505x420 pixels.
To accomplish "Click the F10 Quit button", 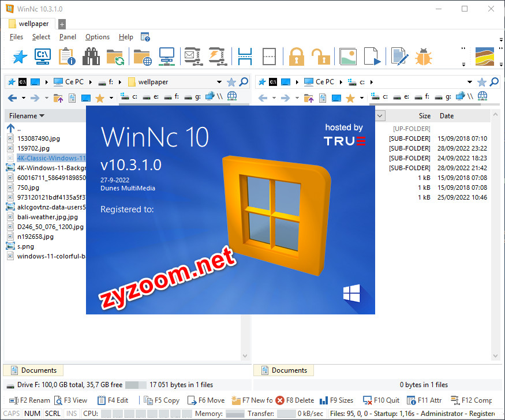I will tap(381, 400).
